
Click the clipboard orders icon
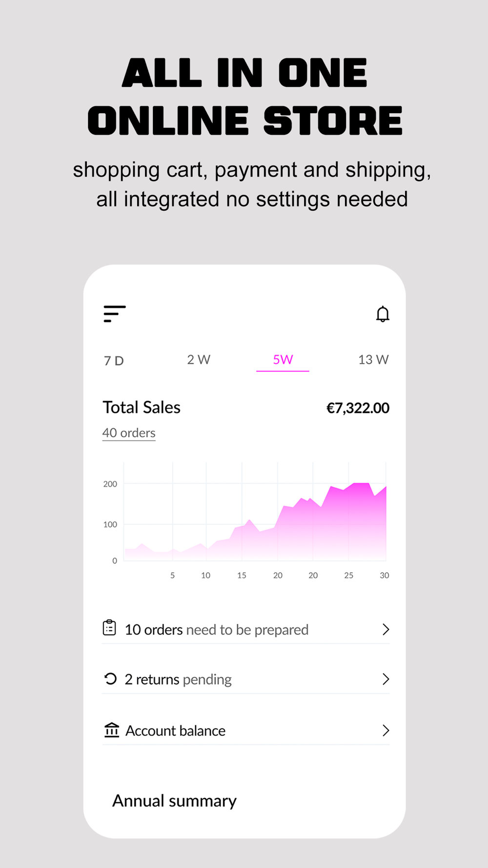(109, 628)
